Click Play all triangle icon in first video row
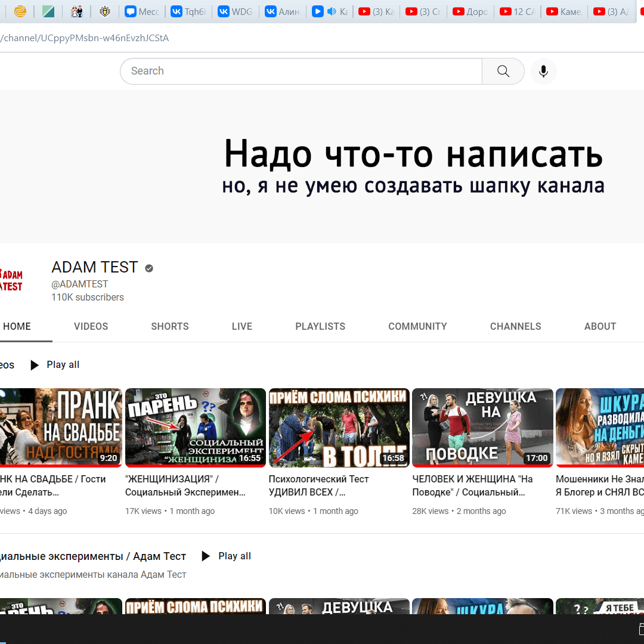Image resolution: width=644 pixels, height=644 pixels. (35, 365)
